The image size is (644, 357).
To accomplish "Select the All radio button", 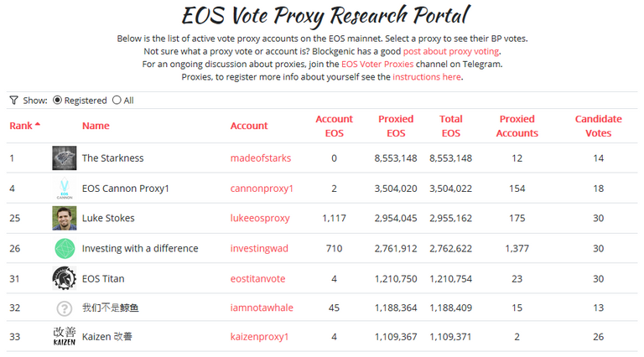I will pyautogui.click(x=117, y=101).
